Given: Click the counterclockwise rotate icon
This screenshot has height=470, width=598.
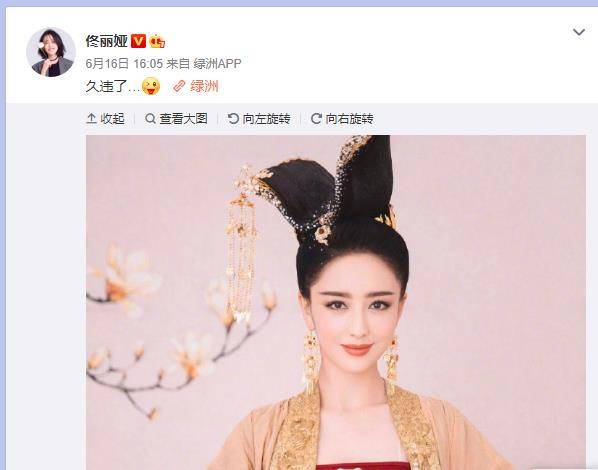Looking at the screenshot, I should point(233,119).
